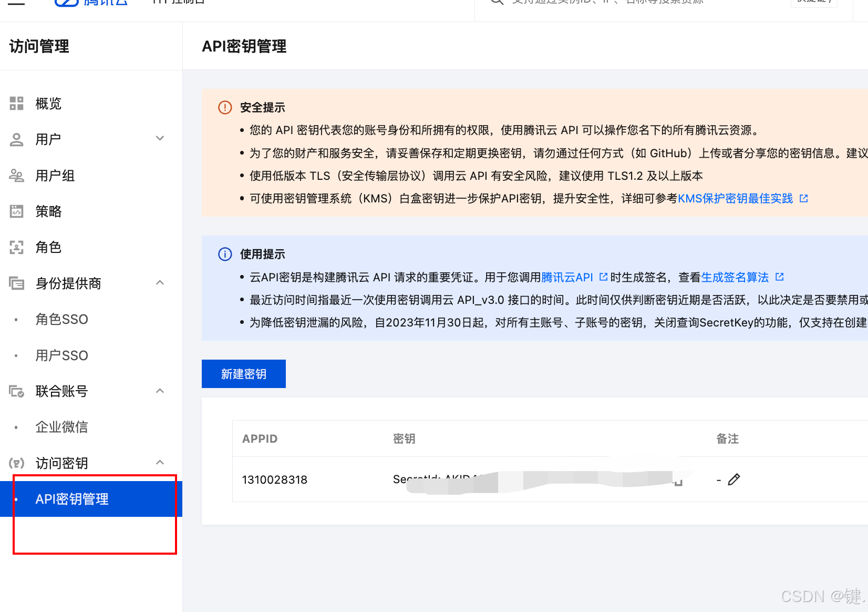
Task: Select the 概览 overview icon
Action: (16, 104)
